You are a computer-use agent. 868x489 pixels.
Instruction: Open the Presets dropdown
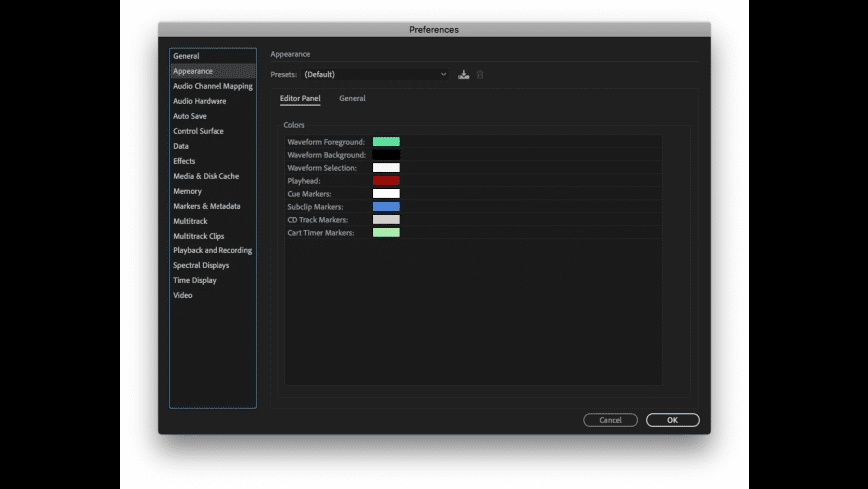coord(375,74)
